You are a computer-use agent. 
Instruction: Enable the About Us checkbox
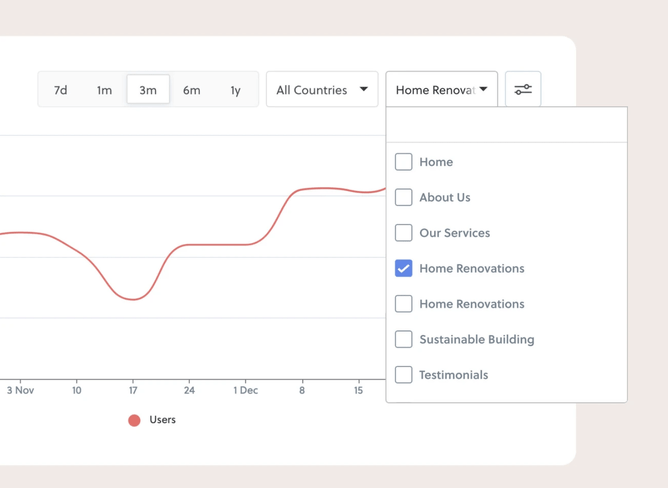click(x=404, y=197)
